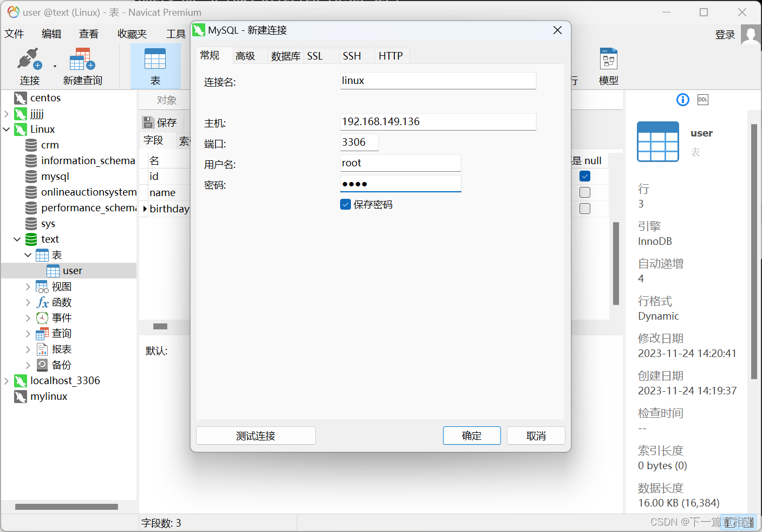Check the null checkbox in name row
The image size is (762, 532).
point(585,192)
